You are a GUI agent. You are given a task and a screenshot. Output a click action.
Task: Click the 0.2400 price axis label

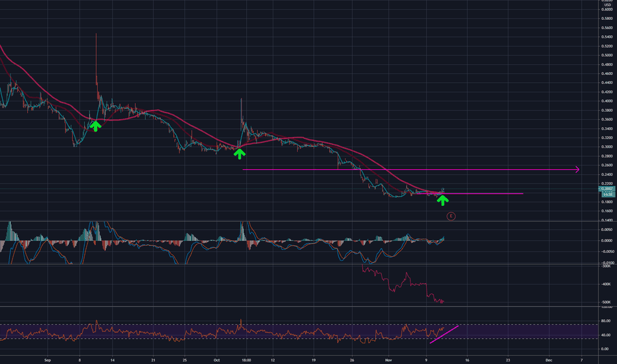[607, 174]
